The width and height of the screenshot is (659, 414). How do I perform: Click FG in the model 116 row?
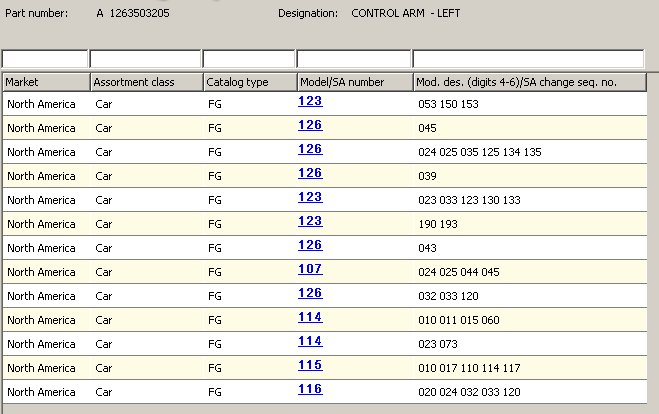pyautogui.click(x=215, y=392)
